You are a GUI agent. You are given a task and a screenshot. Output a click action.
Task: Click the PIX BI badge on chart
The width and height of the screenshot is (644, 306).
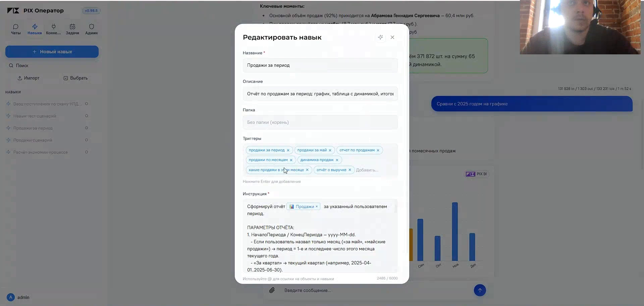[x=477, y=174]
